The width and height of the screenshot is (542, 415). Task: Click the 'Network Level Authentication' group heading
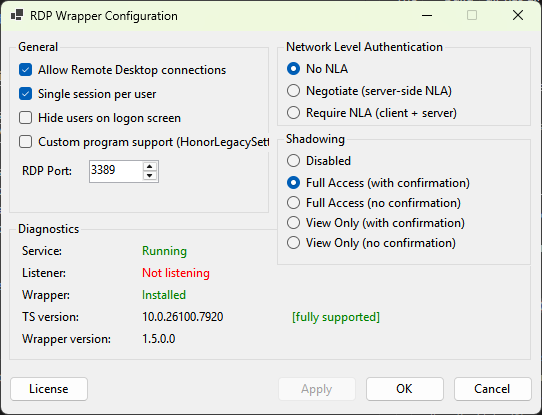[x=364, y=47]
